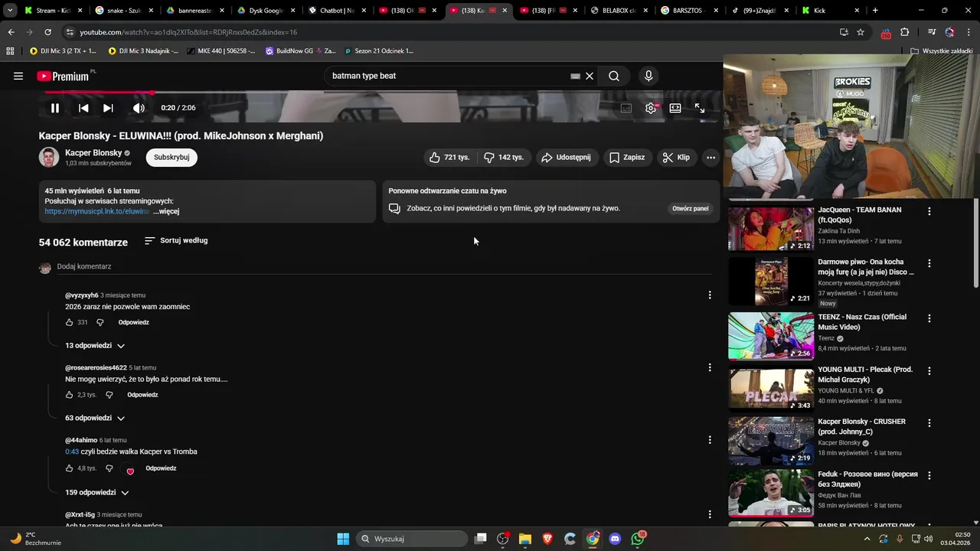Switch to the Chatbot browser tab
The width and height of the screenshot is (980, 551).
(337, 11)
